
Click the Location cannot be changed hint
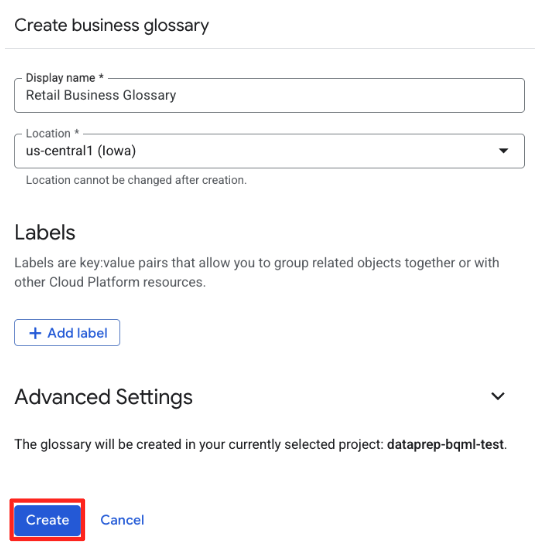click(136, 180)
